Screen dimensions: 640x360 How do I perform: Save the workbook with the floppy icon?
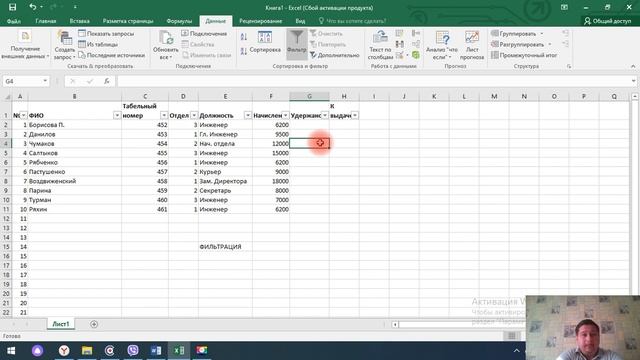(x=12, y=7)
